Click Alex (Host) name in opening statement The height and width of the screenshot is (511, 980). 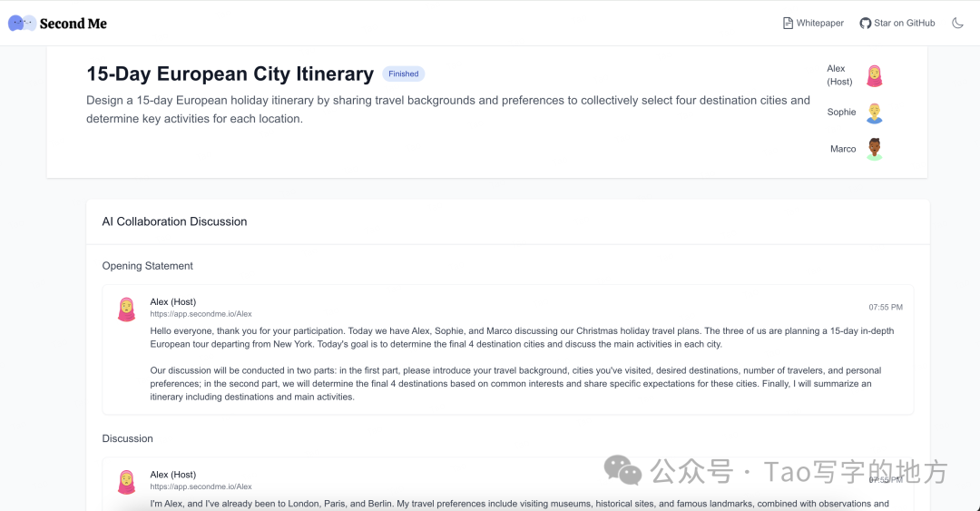pyautogui.click(x=173, y=301)
